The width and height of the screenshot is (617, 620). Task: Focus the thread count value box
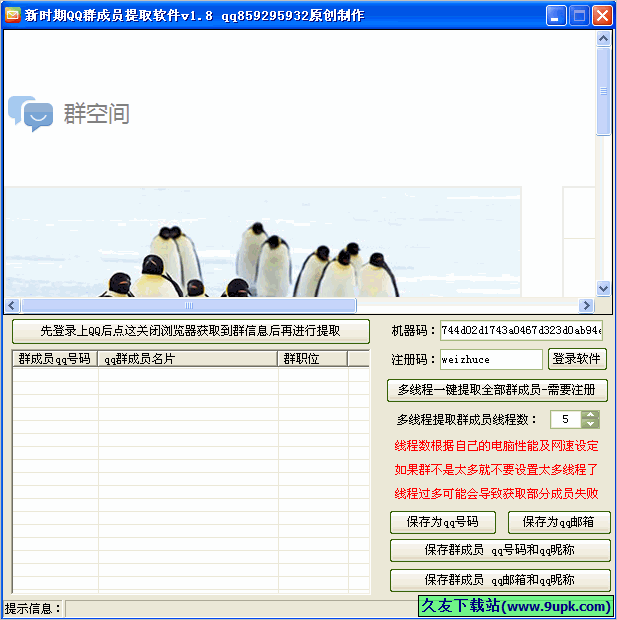point(566,420)
